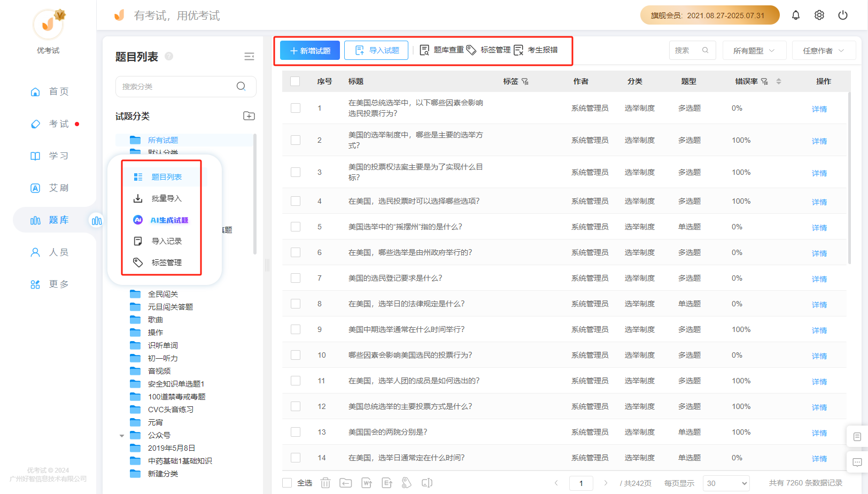868x494 pixels.
Task: Open 考试 in sidebar
Action: coord(50,124)
